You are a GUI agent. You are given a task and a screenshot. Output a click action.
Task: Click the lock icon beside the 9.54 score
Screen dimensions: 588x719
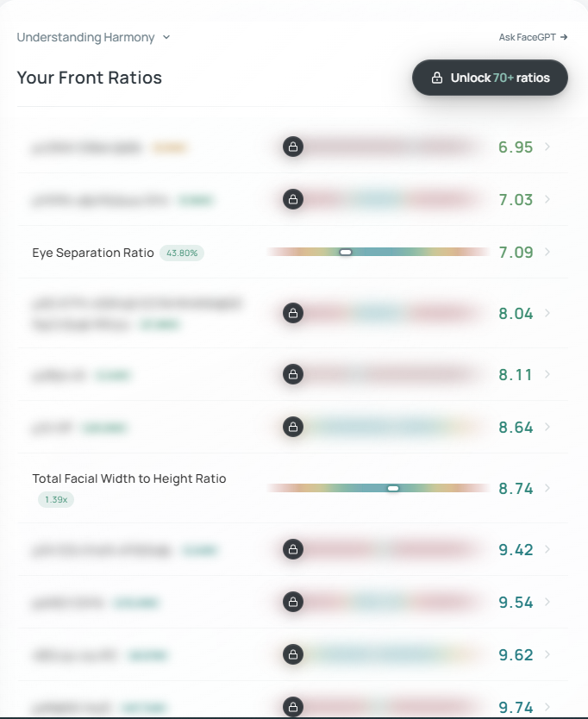[x=293, y=602]
